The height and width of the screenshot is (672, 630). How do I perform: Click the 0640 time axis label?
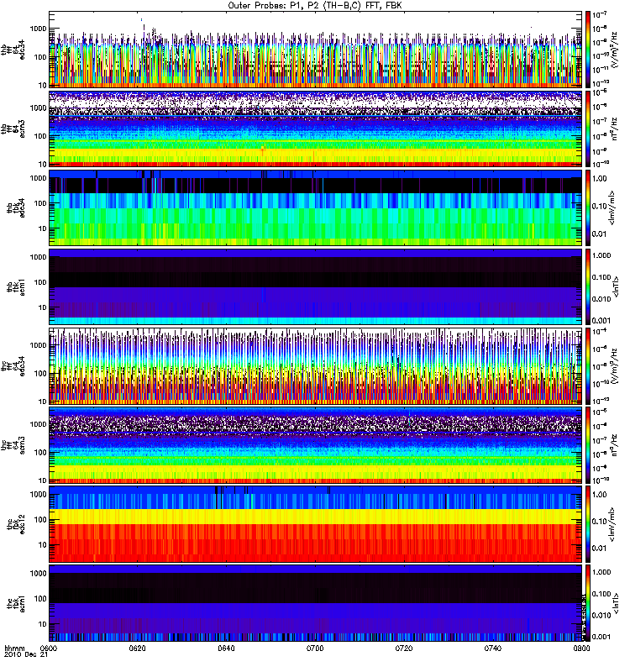(227, 649)
